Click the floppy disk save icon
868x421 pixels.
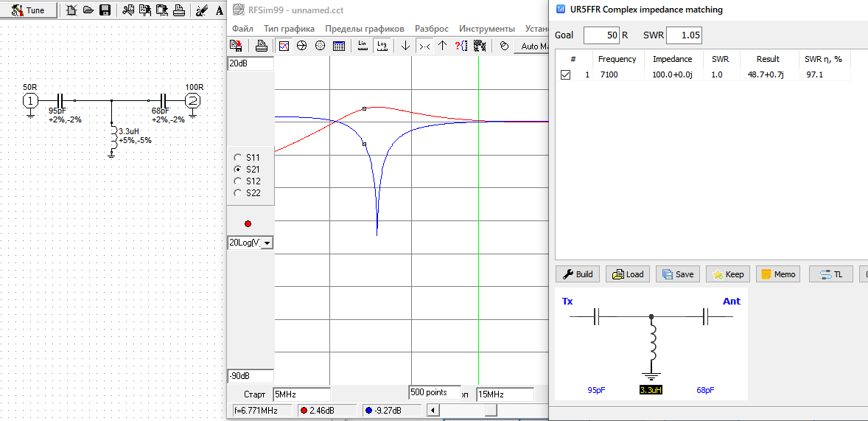105,10
